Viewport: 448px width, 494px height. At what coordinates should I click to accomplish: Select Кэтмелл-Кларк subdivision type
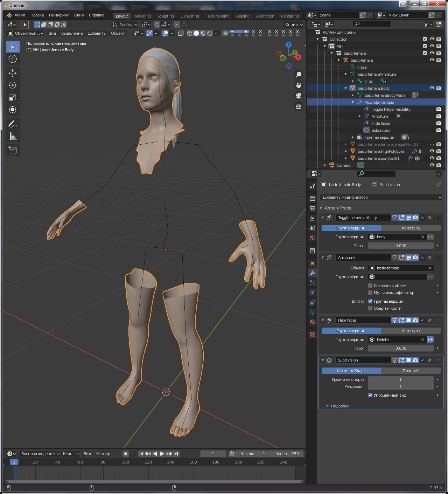click(351, 371)
